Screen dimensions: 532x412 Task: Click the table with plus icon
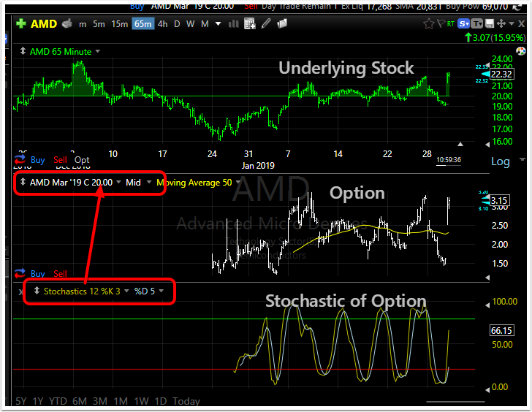pyautogui.click(x=250, y=23)
